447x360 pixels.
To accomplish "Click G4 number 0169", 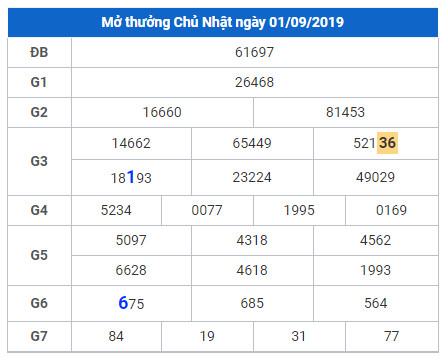I will [x=391, y=210].
